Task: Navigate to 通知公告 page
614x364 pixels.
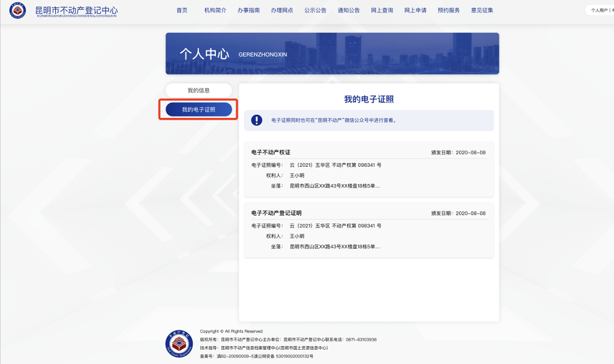Action: (x=349, y=11)
